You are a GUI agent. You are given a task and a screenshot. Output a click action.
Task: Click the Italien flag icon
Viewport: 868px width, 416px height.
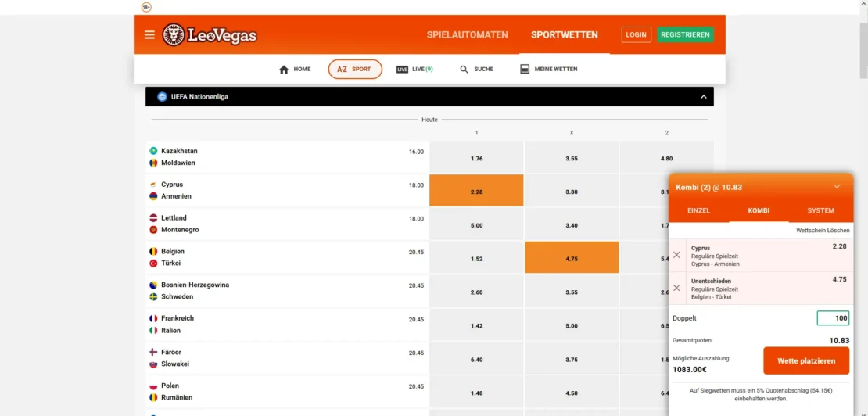(153, 330)
